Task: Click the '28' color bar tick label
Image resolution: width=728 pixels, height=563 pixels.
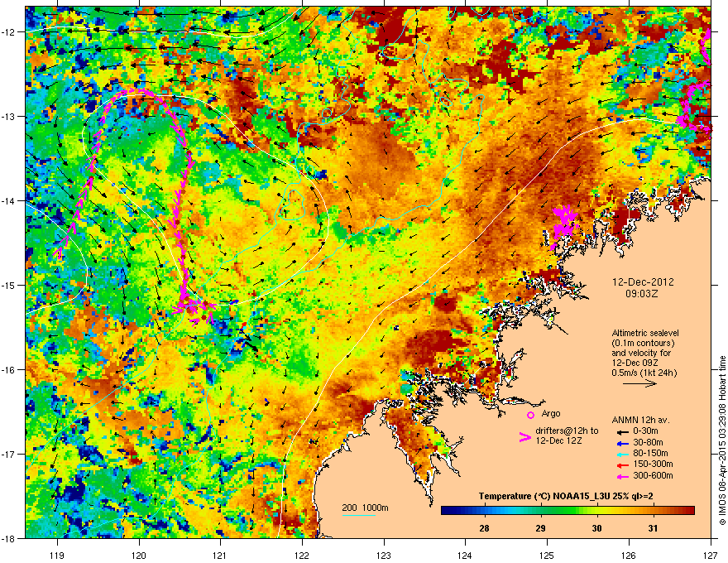Action: [x=484, y=528]
